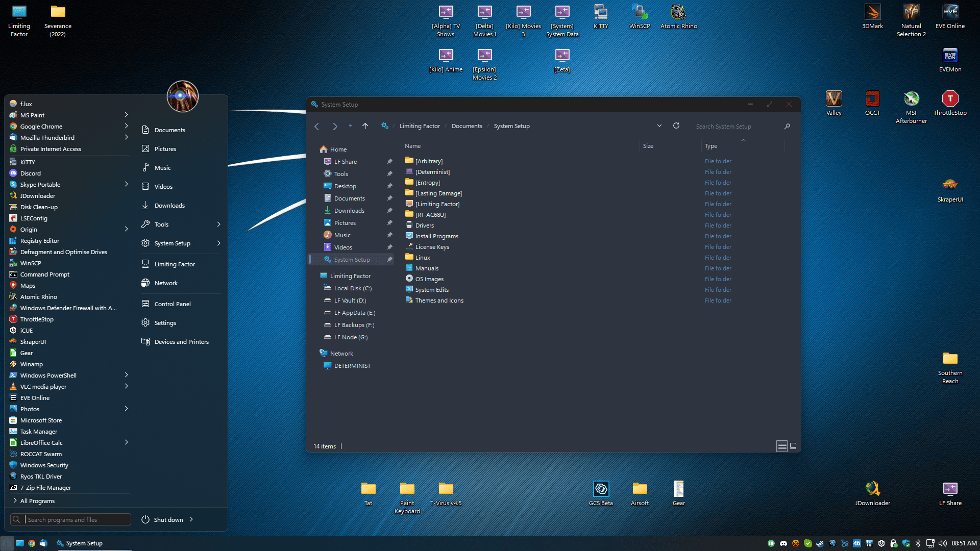
Task: Select the OS Images folder row
Action: 429,279
